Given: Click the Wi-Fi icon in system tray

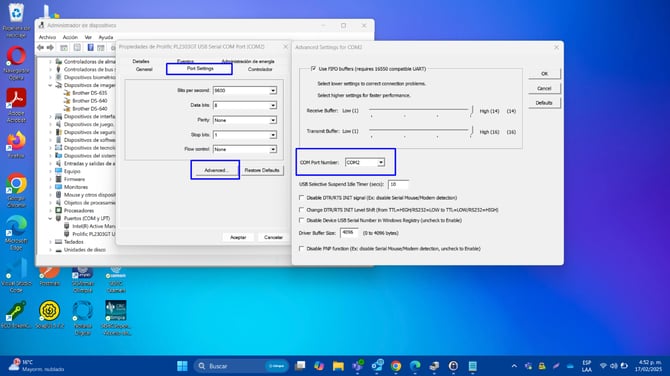Looking at the screenshot, I should [x=603, y=366].
